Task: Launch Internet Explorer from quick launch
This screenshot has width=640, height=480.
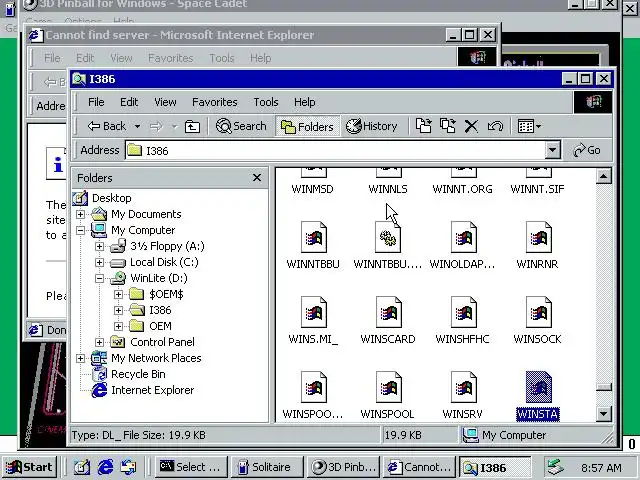Action: 105,467
